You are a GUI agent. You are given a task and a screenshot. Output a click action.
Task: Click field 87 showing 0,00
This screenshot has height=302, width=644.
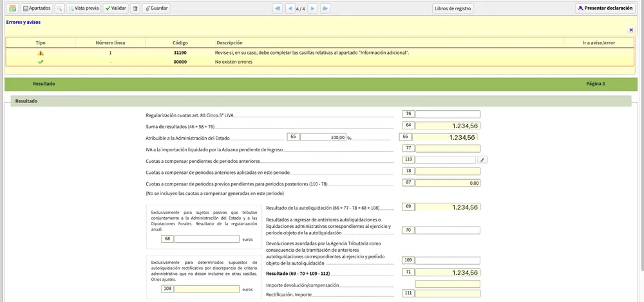click(448, 184)
